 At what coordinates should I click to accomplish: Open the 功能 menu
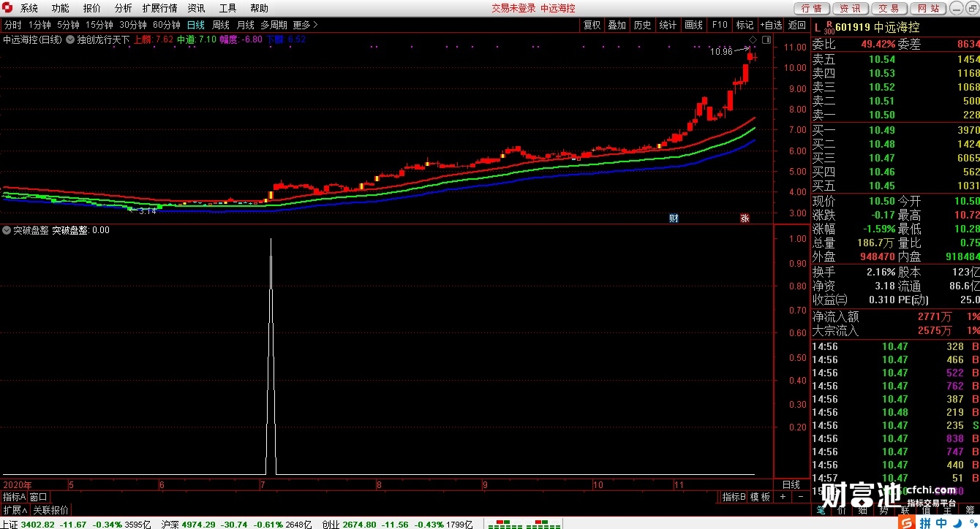coord(61,8)
